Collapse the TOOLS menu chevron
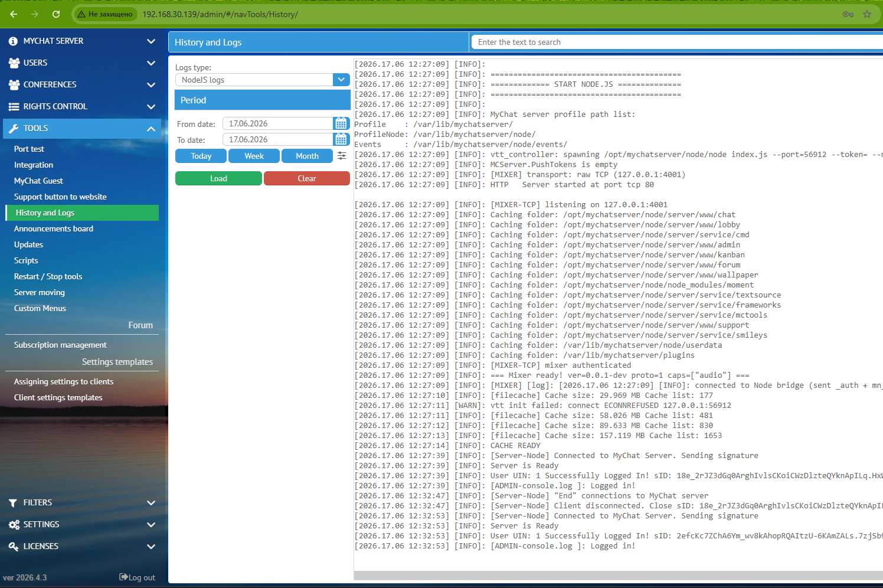 151,129
